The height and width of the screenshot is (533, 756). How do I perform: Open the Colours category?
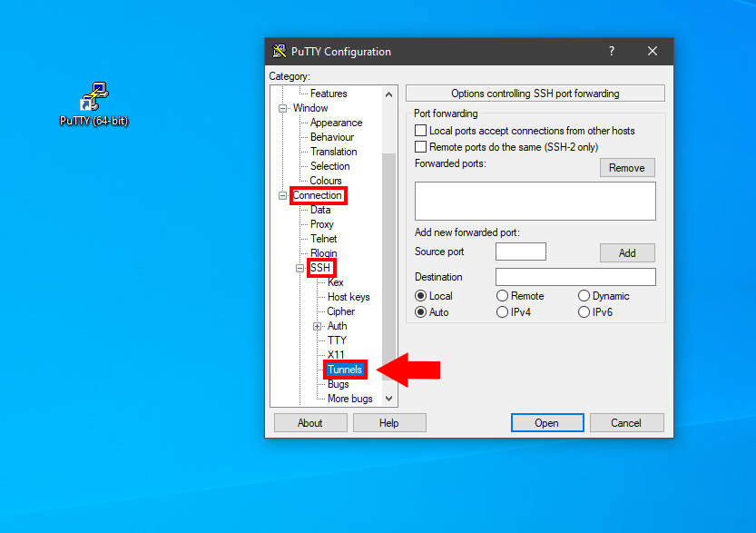326,181
